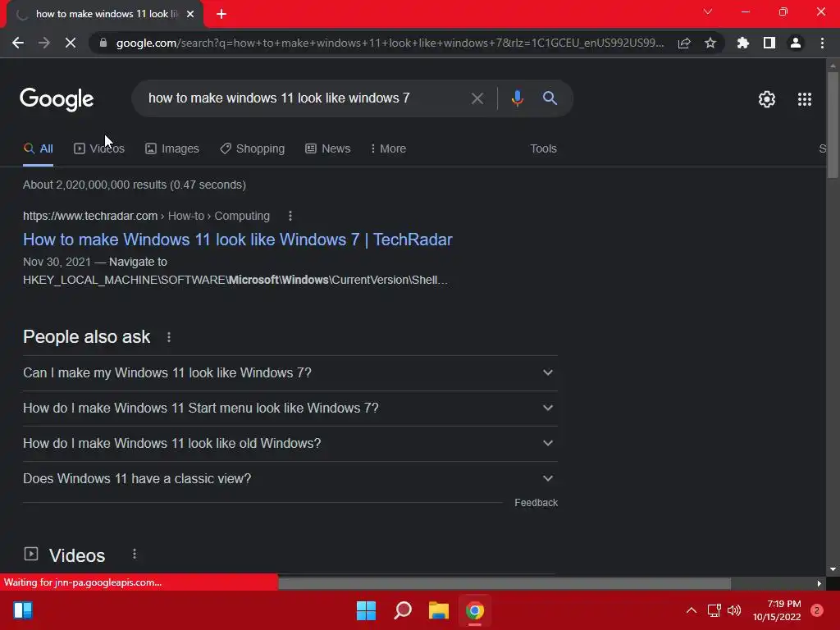Open Chrome's three-dot menu
This screenshot has width=840, height=630.
[822, 43]
